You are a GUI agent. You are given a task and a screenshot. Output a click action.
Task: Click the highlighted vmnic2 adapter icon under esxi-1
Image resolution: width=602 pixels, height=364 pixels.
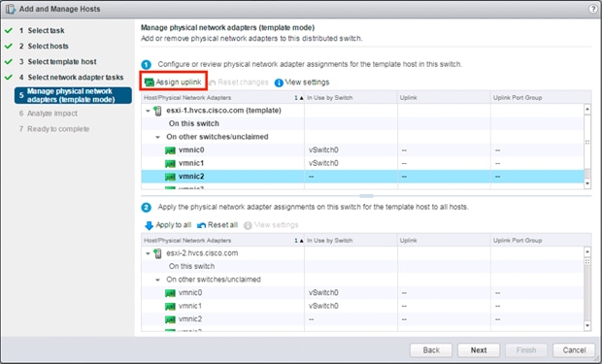tap(170, 177)
